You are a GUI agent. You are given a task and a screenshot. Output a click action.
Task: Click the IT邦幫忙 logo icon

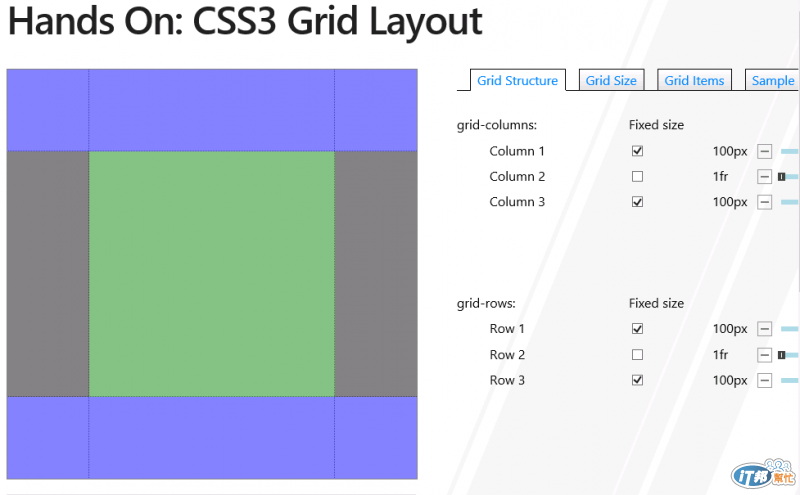pyautogui.click(x=764, y=474)
